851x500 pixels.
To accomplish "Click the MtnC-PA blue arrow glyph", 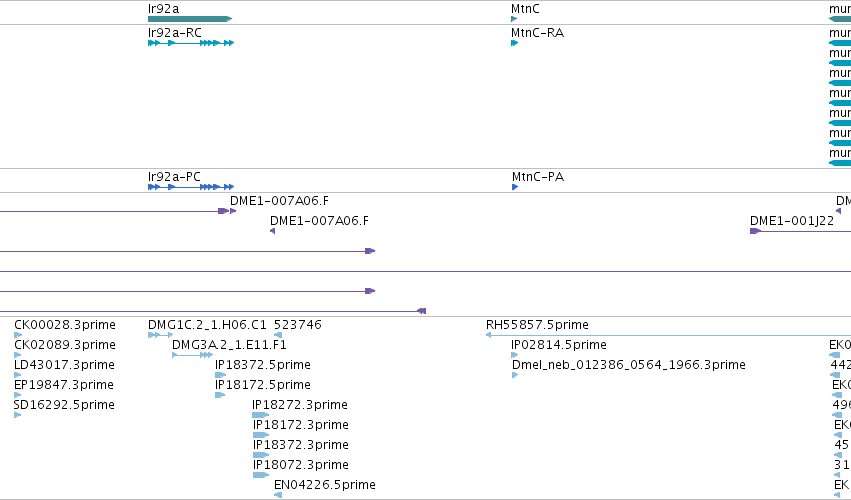I will pos(515,187).
